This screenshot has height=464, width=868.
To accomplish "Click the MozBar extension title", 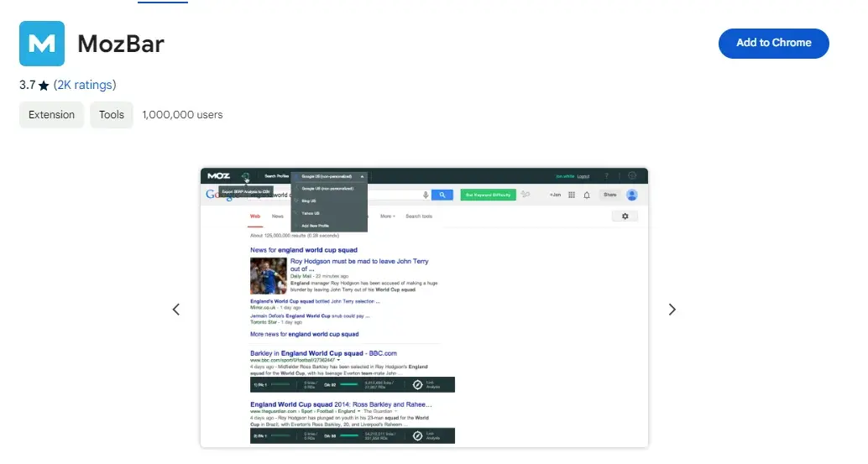I will 121,44.
